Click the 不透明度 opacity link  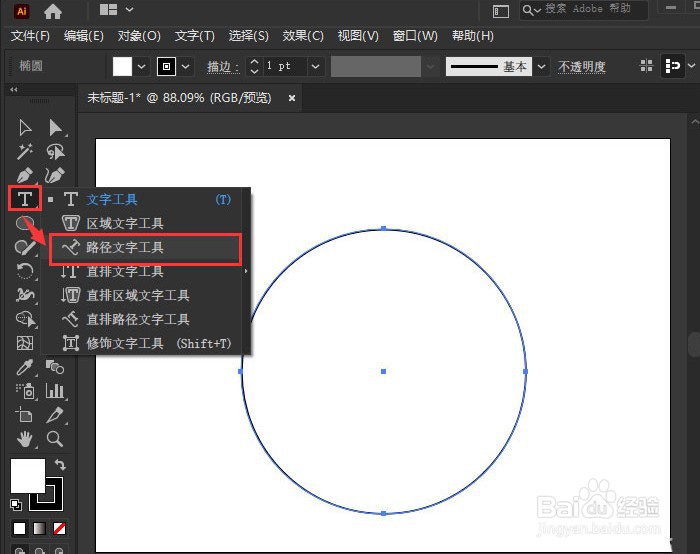pyautogui.click(x=582, y=67)
